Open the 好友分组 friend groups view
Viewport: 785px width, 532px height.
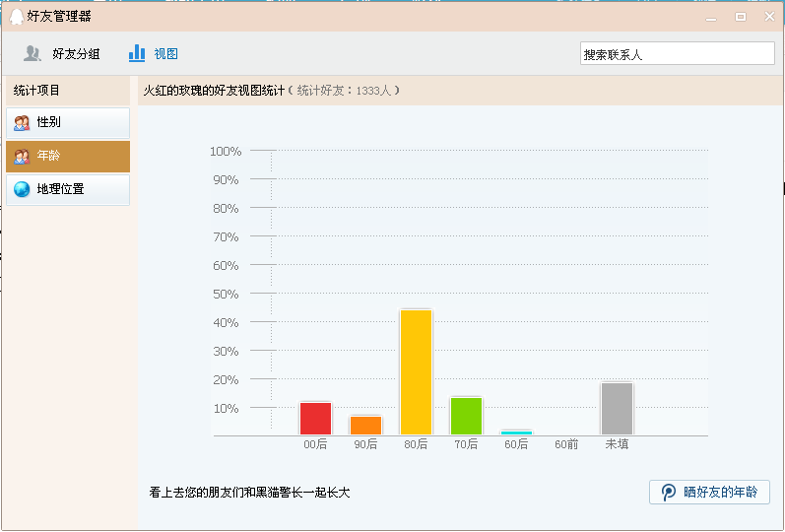(x=75, y=54)
